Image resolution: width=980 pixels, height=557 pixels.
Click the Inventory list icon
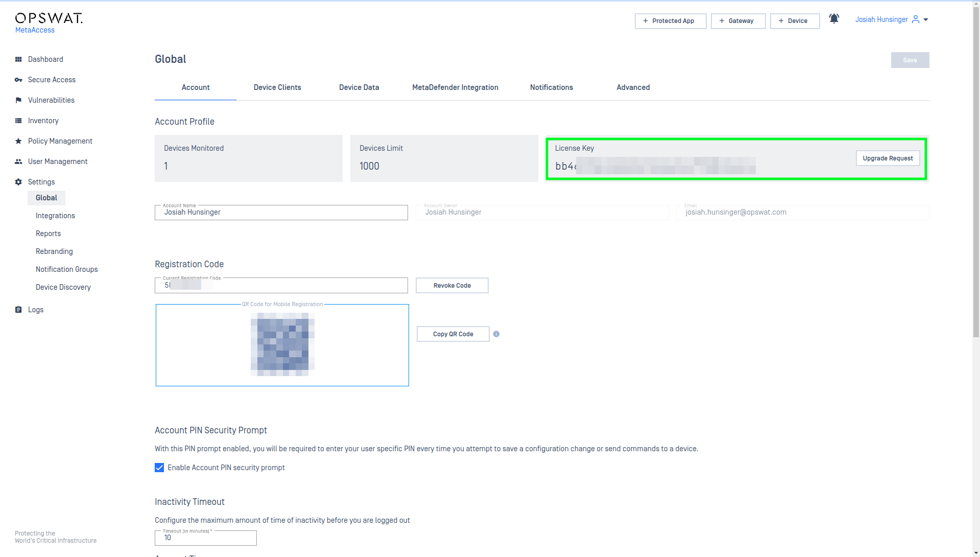(x=18, y=121)
